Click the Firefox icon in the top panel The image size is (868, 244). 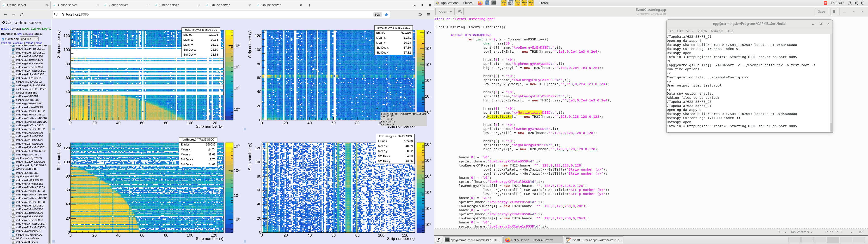[x=481, y=3]
